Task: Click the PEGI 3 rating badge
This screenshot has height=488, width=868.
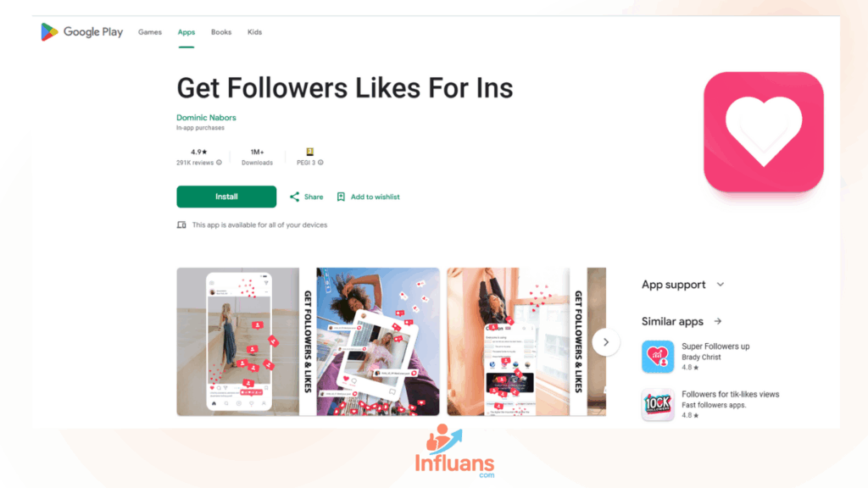Action: 310,152
